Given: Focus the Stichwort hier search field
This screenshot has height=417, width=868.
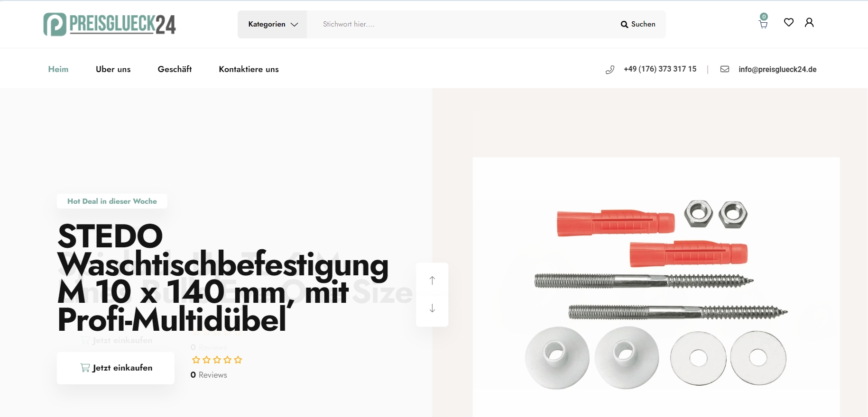Looking at the screenshot, I should coord(460,24).
